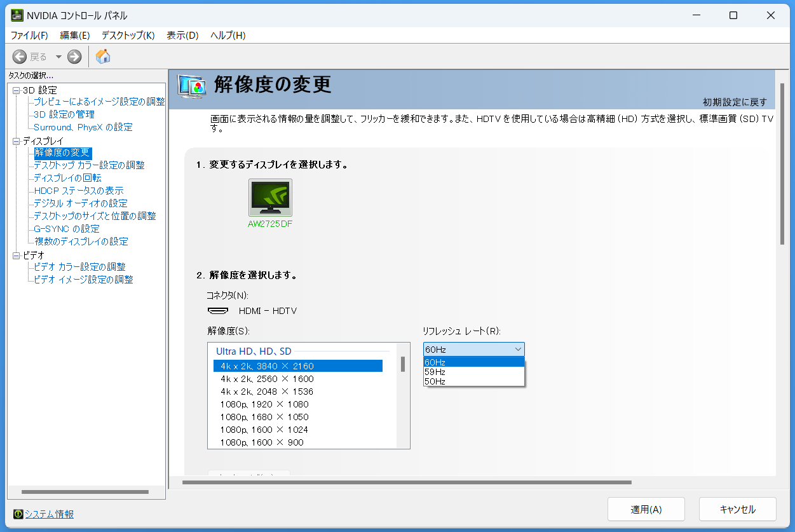Open 複数のディスプレイの設定
795x532 pixels.
81,242
